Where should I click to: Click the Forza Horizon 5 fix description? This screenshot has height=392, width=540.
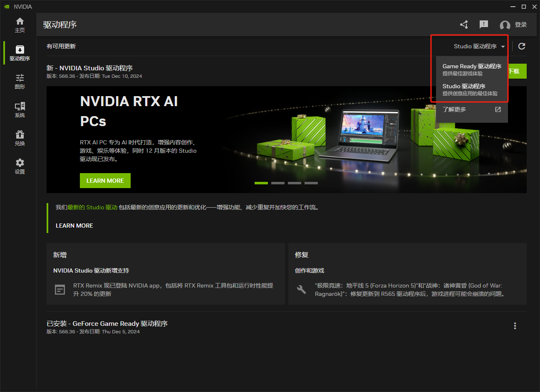pyautogui.click(x=411, y=290)
